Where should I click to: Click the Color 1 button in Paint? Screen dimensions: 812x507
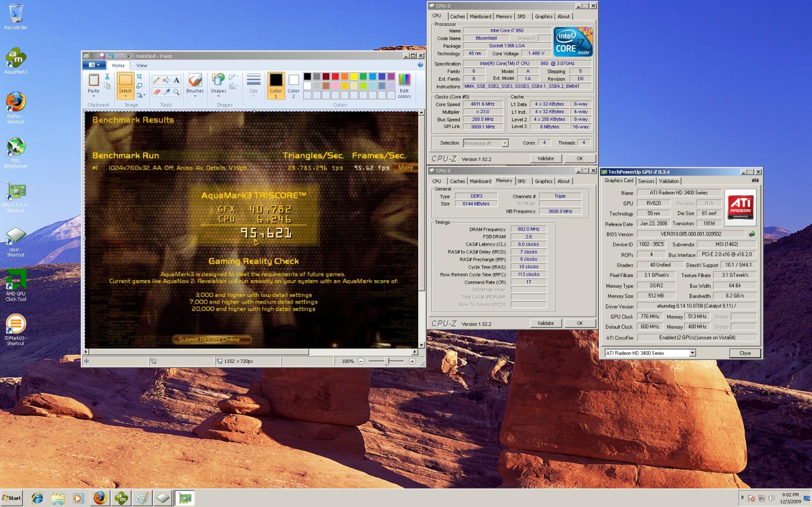click(276, 86)
